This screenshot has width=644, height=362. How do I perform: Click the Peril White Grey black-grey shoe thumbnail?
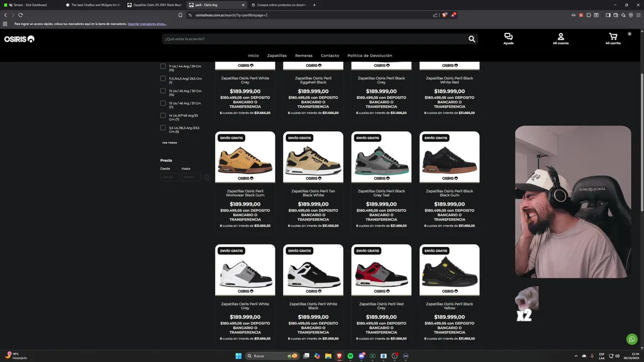pyautogui.click(x=245, y=270)
